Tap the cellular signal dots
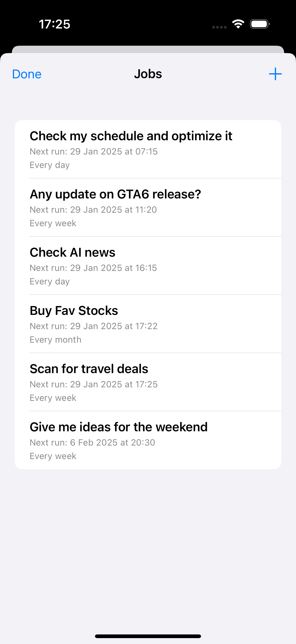 [x=219, y=27]
